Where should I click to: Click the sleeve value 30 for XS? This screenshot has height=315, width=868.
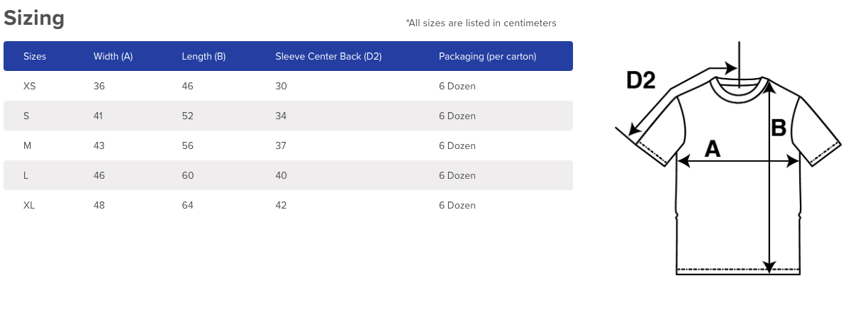(281, 86)
